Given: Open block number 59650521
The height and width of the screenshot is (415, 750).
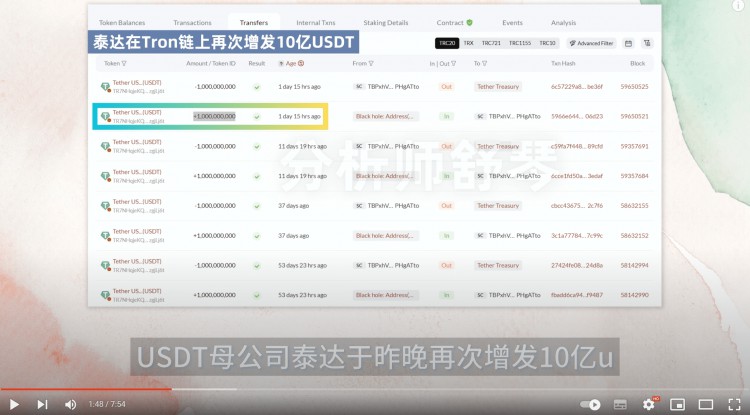Looking at the screenshot, I should point(634,116).
